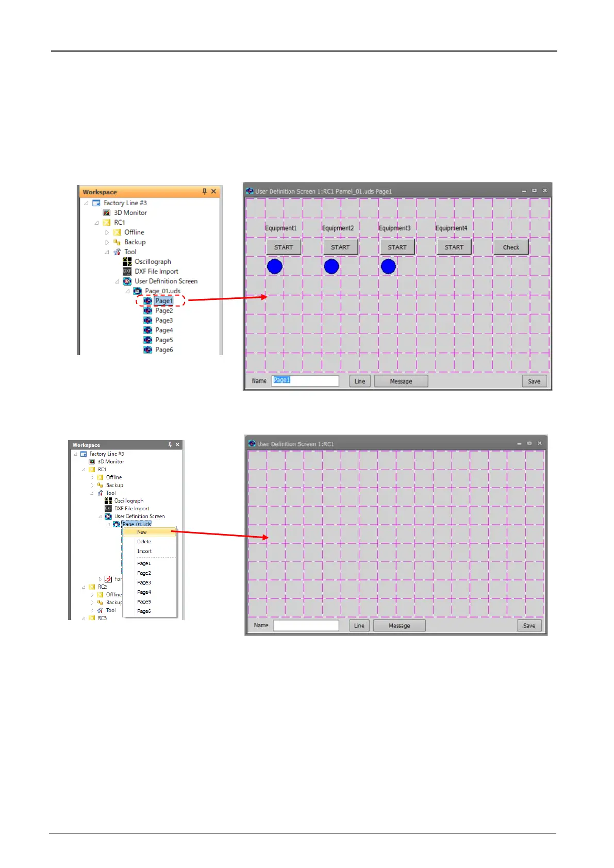
Task: Click the Oscillograph icon in orange-header Workspace panel
Action: (127, 262)
